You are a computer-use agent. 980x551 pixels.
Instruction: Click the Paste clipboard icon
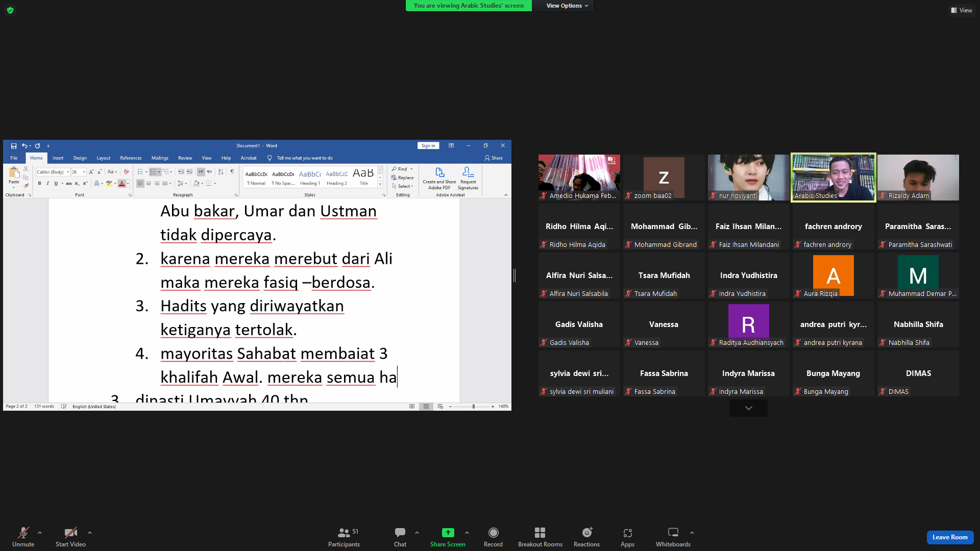(14, 172)
